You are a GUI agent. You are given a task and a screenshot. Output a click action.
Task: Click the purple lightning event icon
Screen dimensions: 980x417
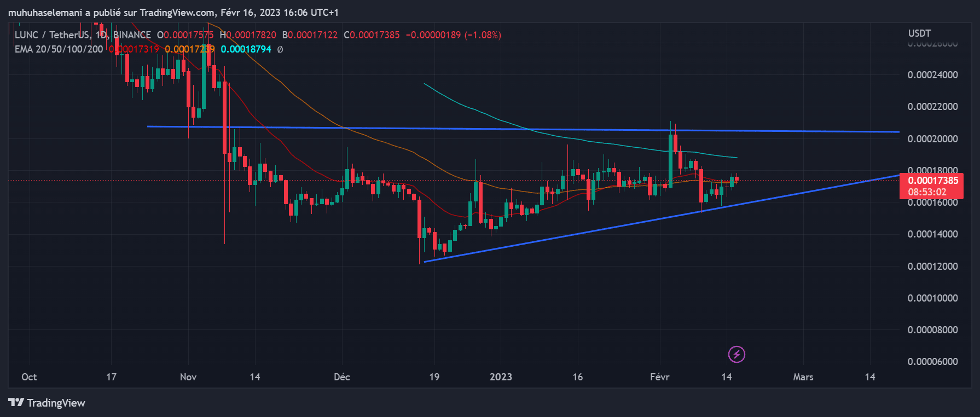(x=737, y=355)
